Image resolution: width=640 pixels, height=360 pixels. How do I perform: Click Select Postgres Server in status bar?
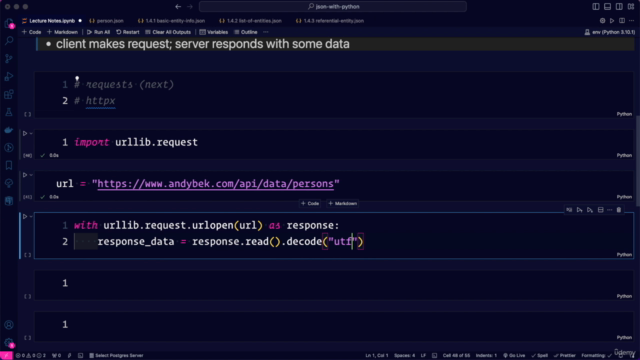[x=116, y=356]
